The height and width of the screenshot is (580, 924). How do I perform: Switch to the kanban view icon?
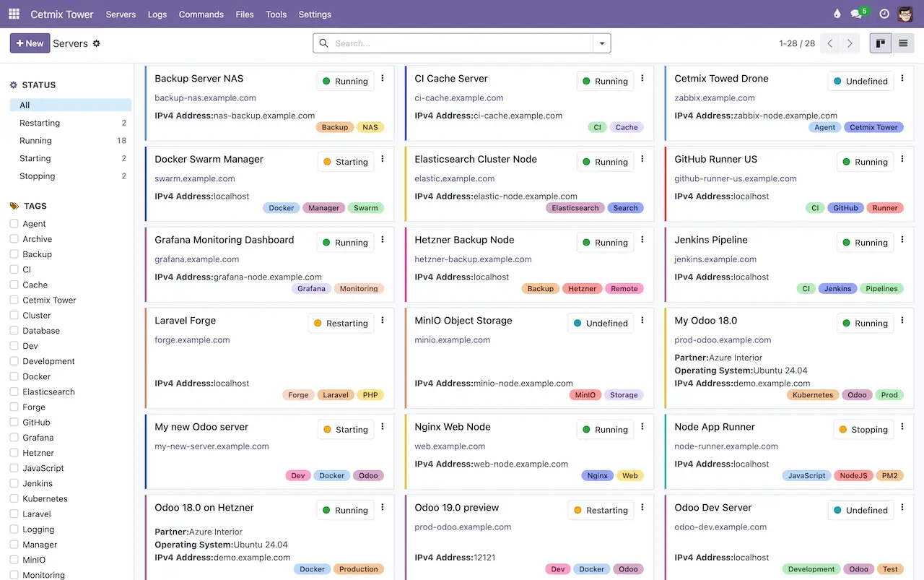coord(880,43)
